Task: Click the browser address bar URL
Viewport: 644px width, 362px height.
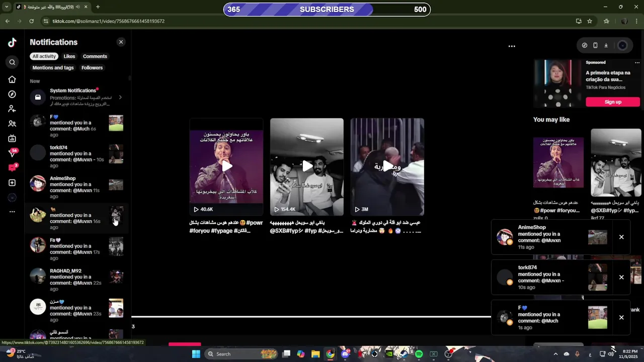Action: (109, 21)
